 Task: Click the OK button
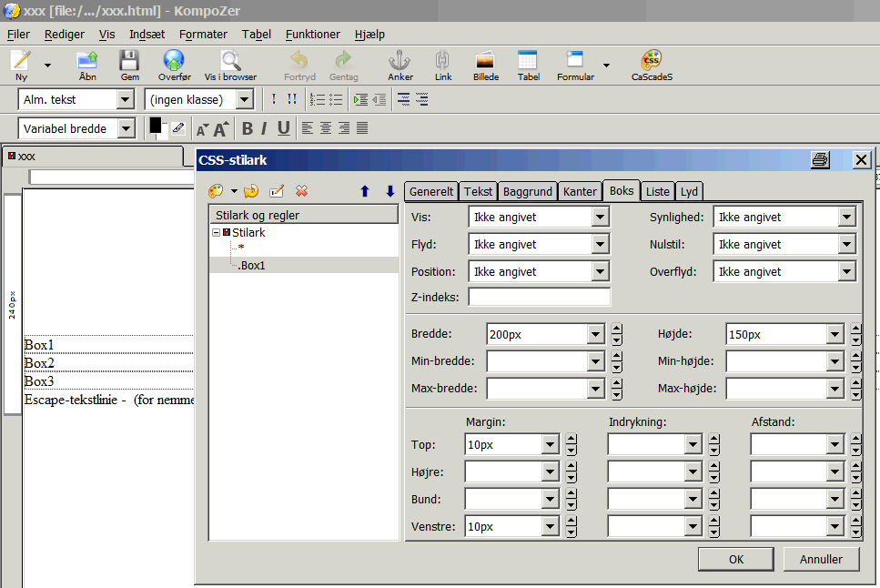point(735,559)
